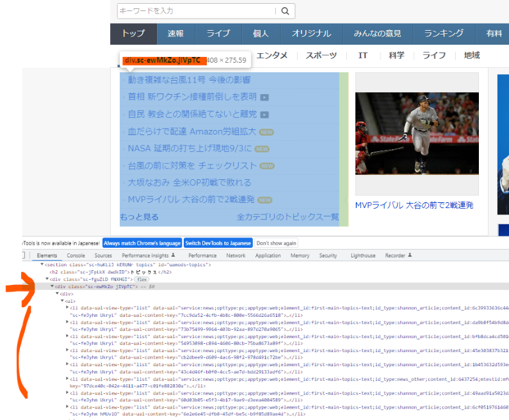Collapse the div sc-ewMkZo jIVpTC node
This screenshot has width=509, height=420.
pos(53,287)
